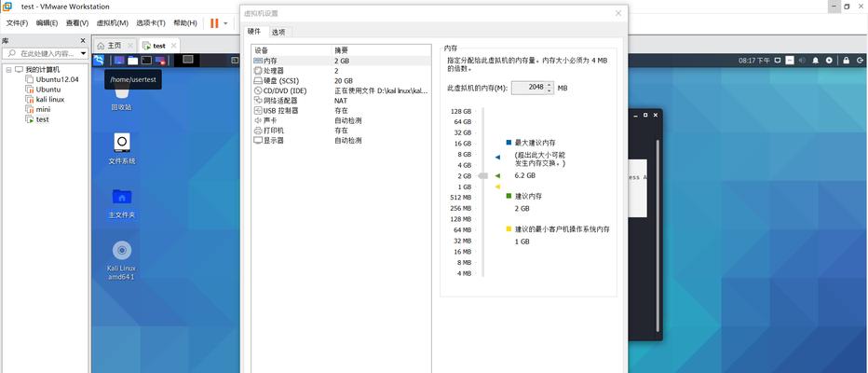Select the 硬盘 (SCSI) device row
The height and width of the screenshot is (373, 868).
point(341,81)
